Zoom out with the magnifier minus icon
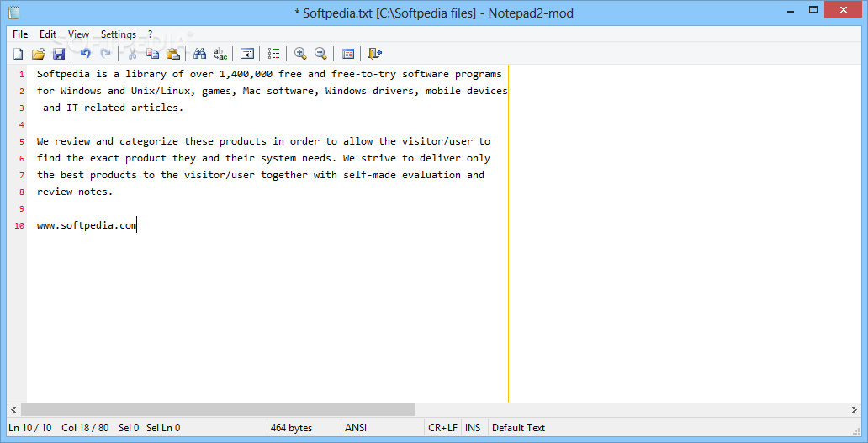This screenshot has height=443, width=868. [320, 54]
